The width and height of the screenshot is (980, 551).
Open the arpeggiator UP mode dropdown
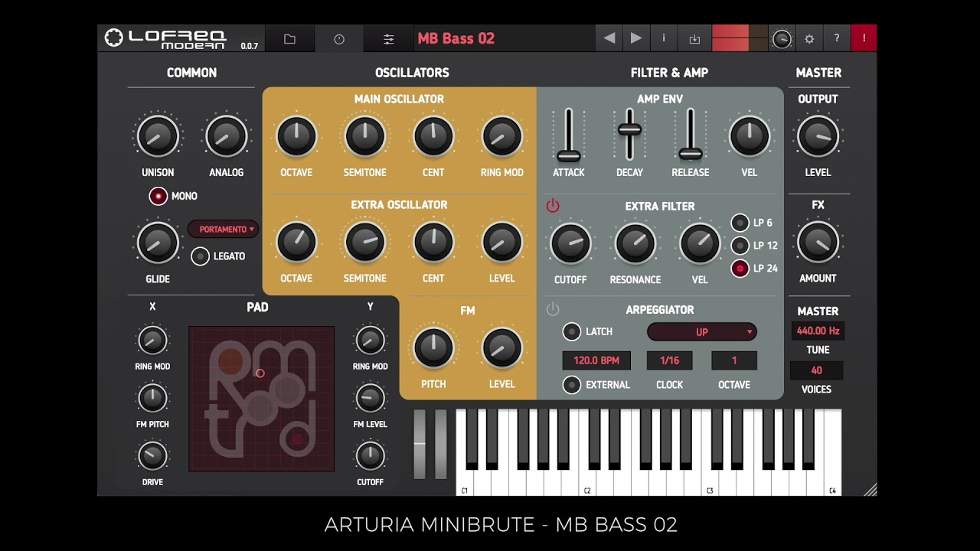tap(702, 332)
